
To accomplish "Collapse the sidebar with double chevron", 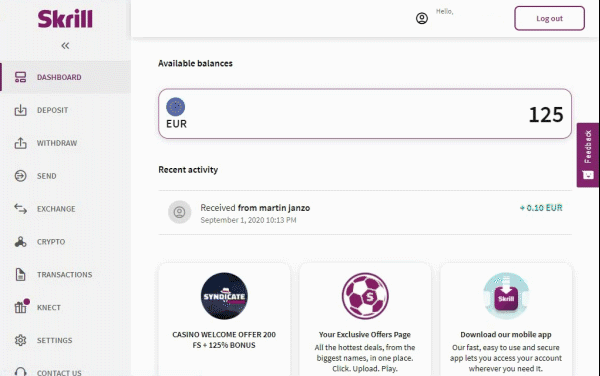I will pyautogui.click(x=65, y=46).
